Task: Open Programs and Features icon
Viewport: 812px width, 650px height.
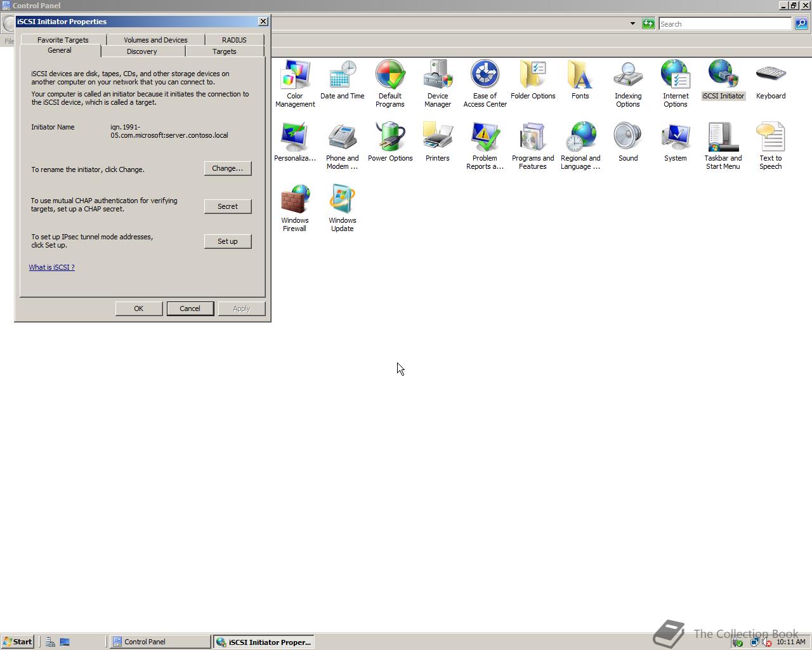Action: [533, 146]
